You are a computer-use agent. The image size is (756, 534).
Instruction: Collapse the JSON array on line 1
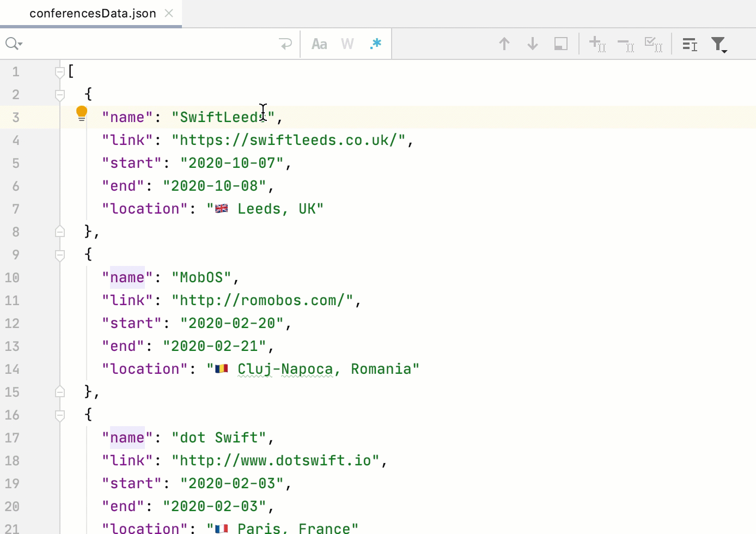(x=59, y=71)
